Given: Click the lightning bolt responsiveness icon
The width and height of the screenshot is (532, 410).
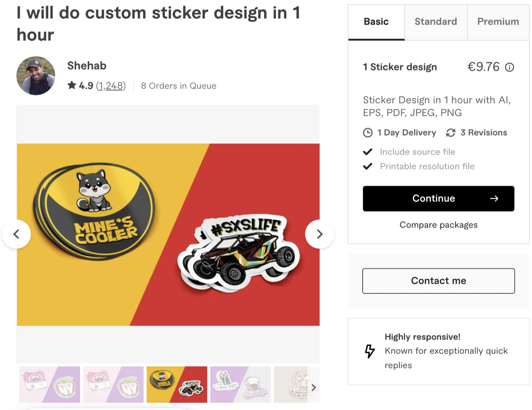Looking at the screenshot, I should (x=369, y=351).
